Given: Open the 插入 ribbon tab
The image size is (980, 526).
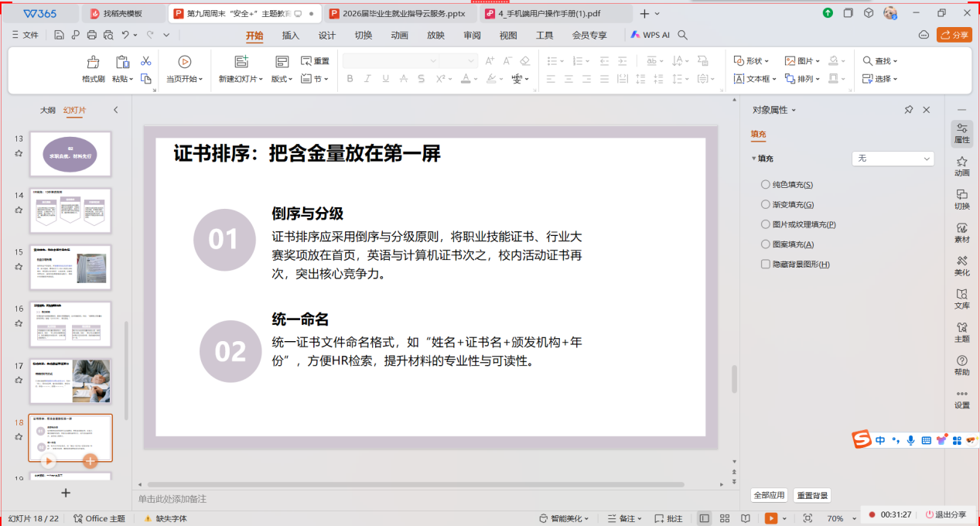Looking at the screenshot, I should [291, 35].
